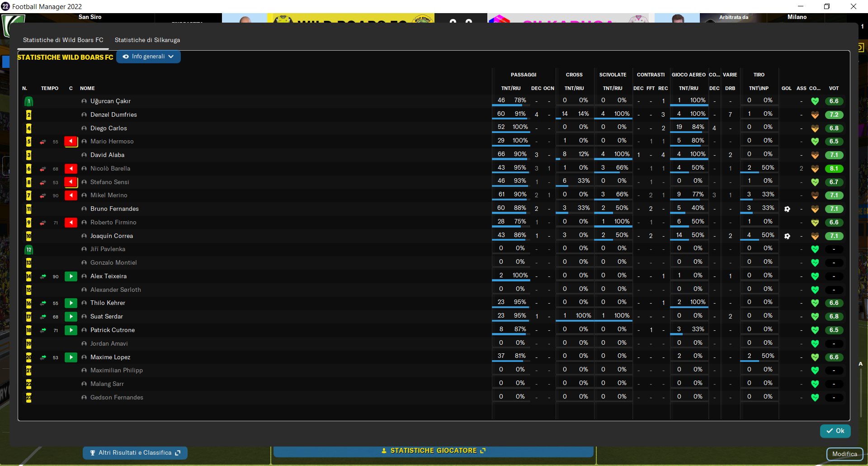Open the Info generali dropdown

148,57
